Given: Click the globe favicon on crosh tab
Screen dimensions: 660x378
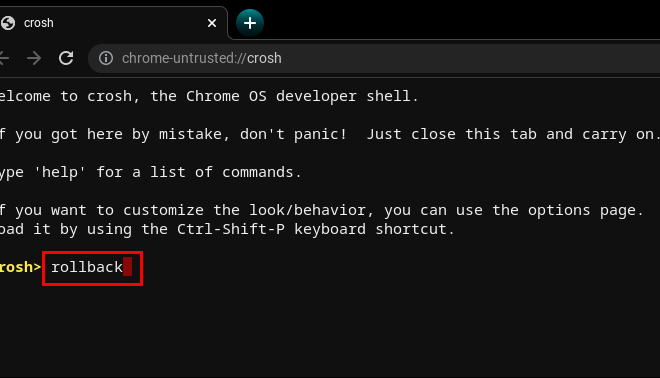Looking at the screenshot, I should pyautogui.click(x=7, y=23).
